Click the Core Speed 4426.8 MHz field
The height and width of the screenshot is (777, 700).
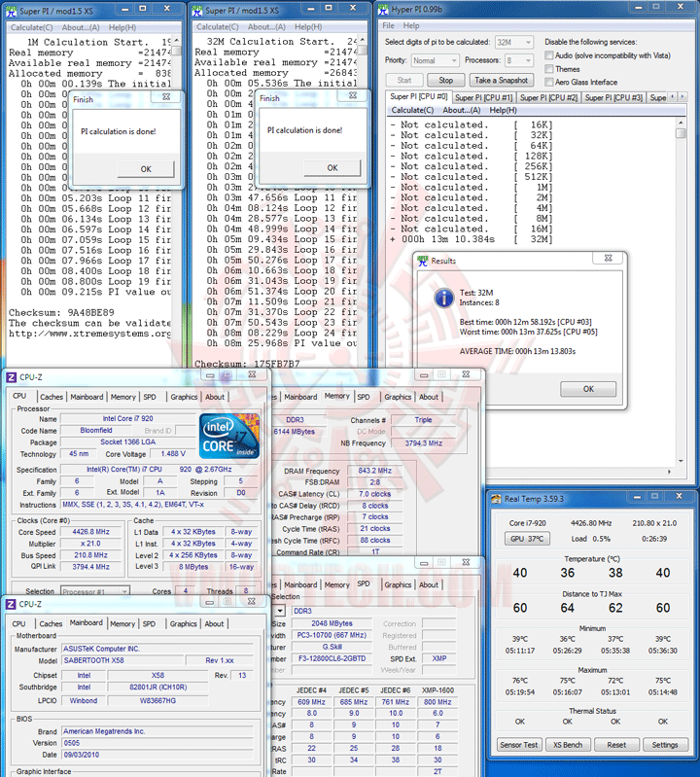[90, 532]
